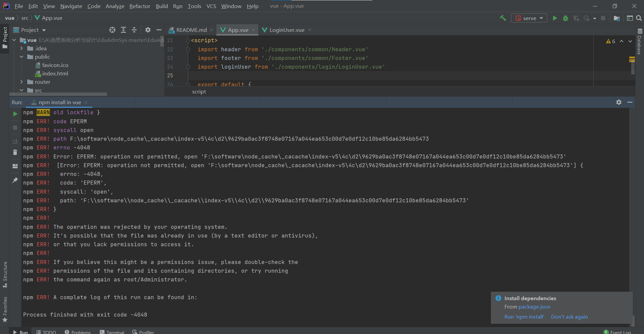Collapse All in the Project panel
This screenshot has height=334, width=644.
point(134,30)
